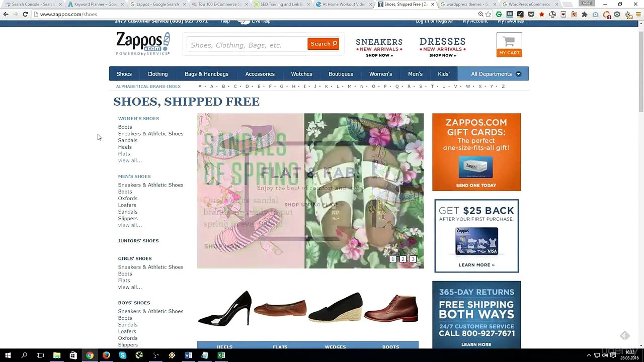Switch to the zappos Google Search tab

click(x=157, y=5)
